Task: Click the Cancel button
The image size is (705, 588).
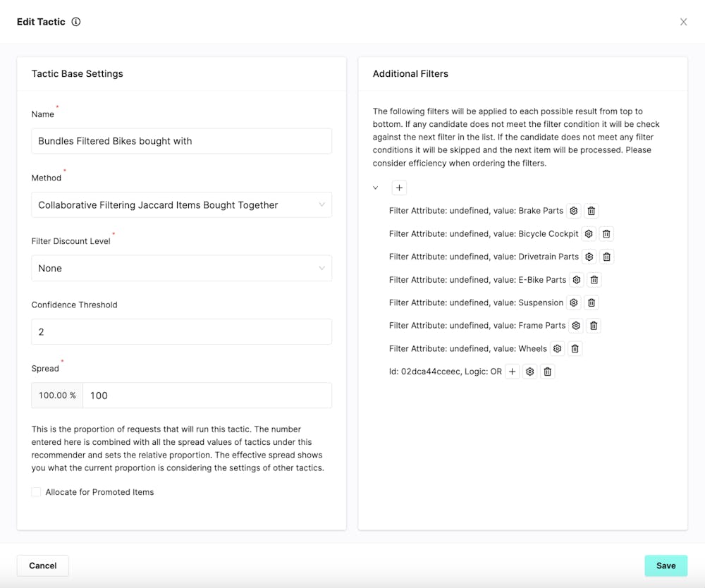Action: [x=43, y=565]
